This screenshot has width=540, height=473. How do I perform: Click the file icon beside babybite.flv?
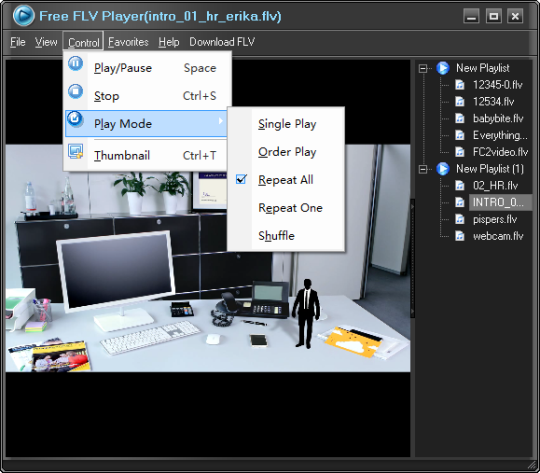[x=460, y=119]
